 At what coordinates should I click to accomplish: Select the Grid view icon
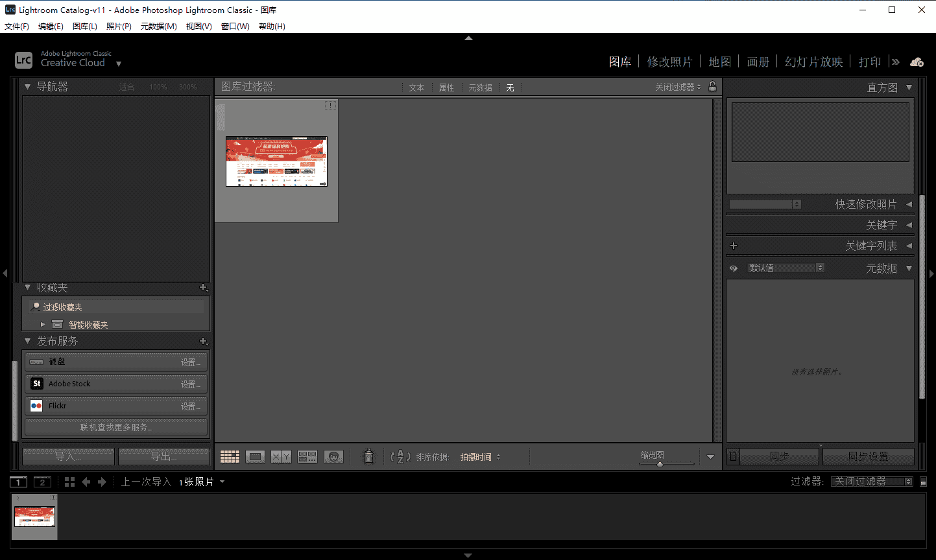pos(229,456)
